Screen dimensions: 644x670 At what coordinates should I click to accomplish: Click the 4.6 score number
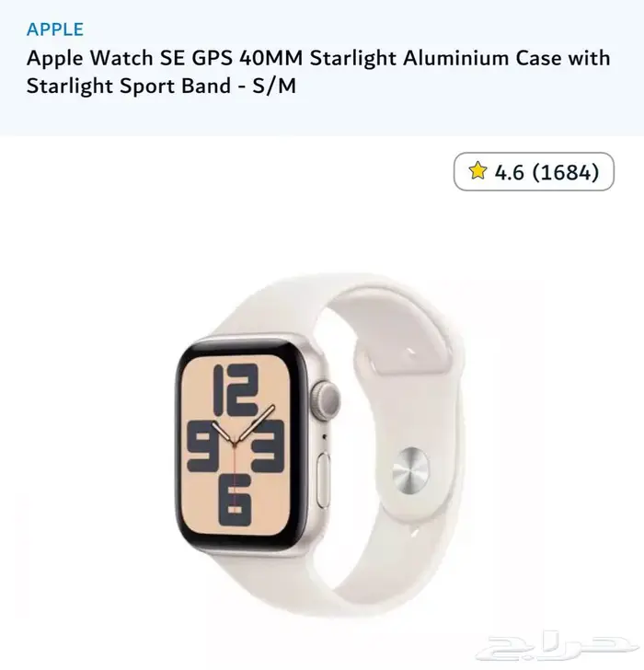click(x=509, y=172)
